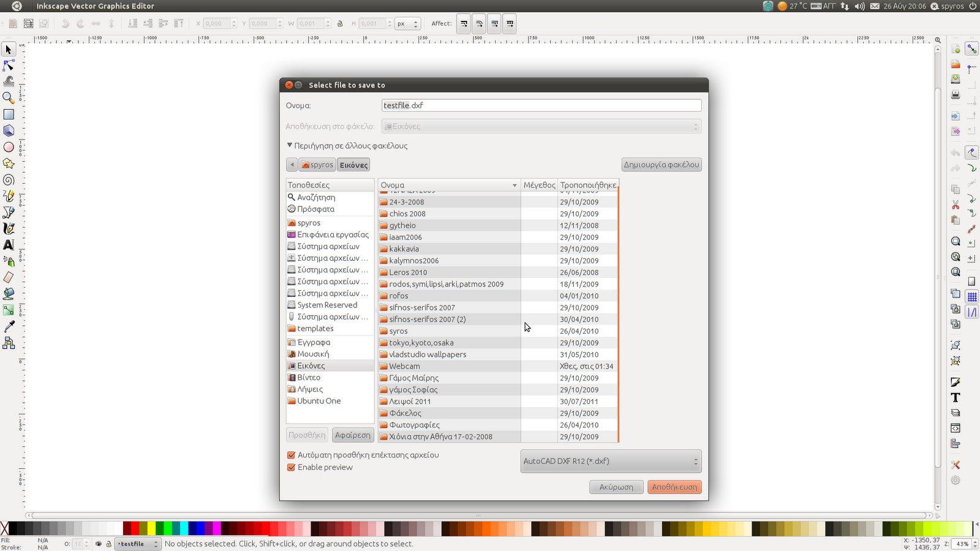Open the Fill and Stroke dialog icon

click(x=956, y=382)
